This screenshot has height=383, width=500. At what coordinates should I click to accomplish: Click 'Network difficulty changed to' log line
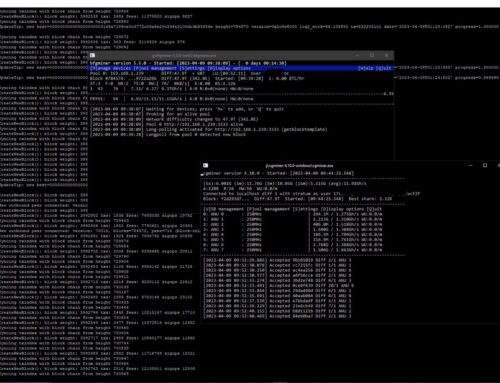point(174,119)
